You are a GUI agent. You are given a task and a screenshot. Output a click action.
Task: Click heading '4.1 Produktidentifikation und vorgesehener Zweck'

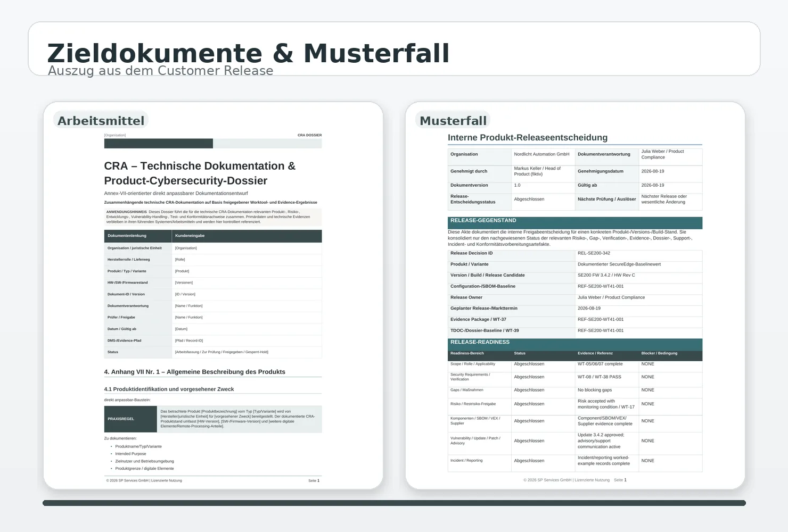(x=169, y=389)
